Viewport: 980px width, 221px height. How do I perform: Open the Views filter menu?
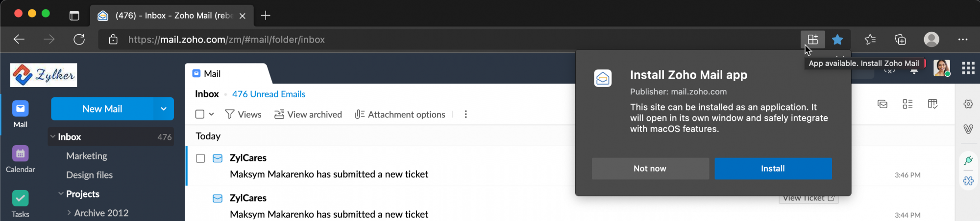click(243, 114)
